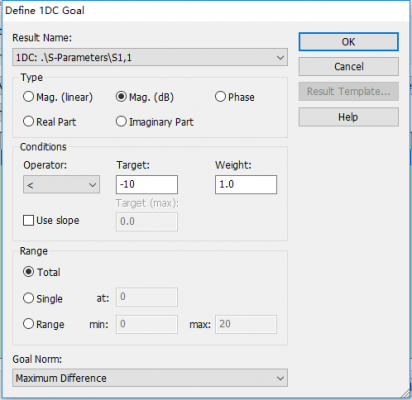Click the OK button
Viewport: 412px width, 400px height.
[348, 42]
